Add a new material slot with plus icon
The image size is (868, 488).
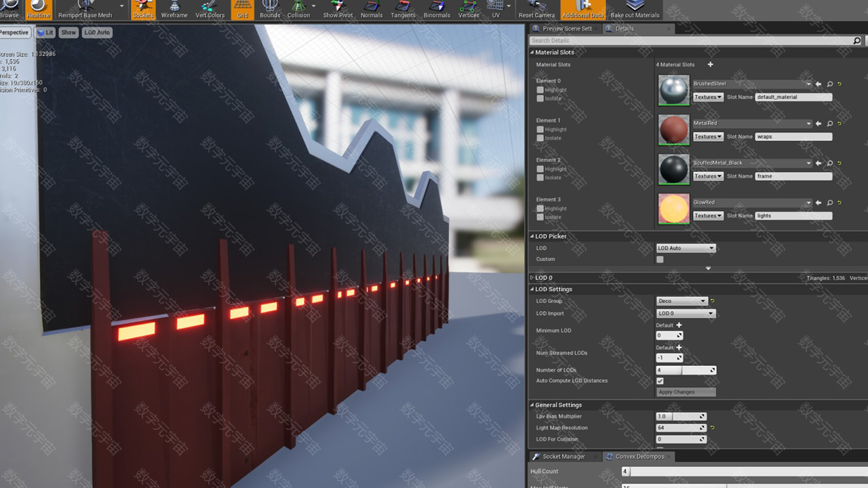point(711,64)
